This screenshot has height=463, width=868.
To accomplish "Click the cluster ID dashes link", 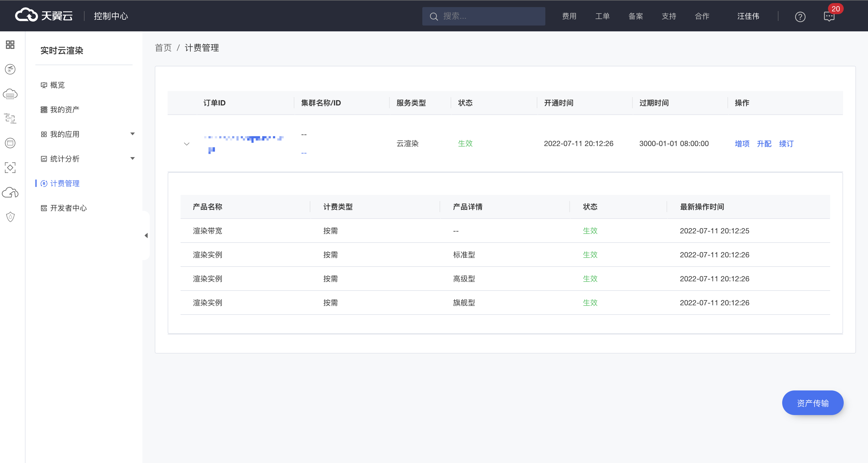I will tap(304, 153).
